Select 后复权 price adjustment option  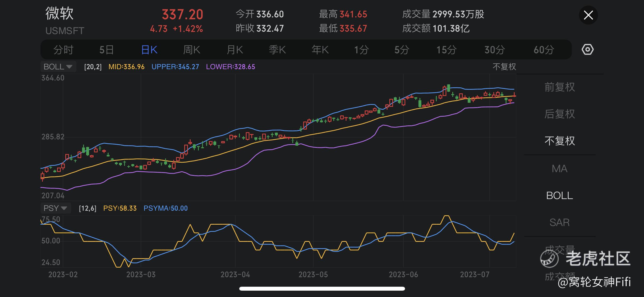point(559,114)
